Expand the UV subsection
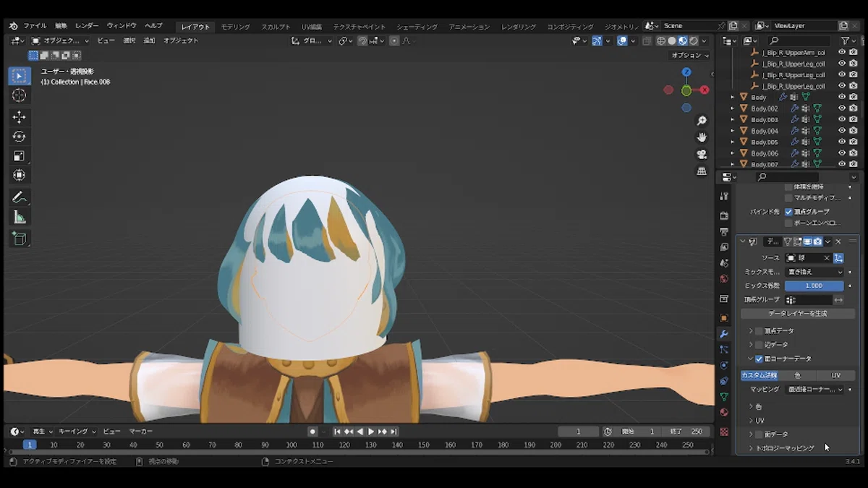868x488 pixels. pyautogui.click(x=751, y=421)
